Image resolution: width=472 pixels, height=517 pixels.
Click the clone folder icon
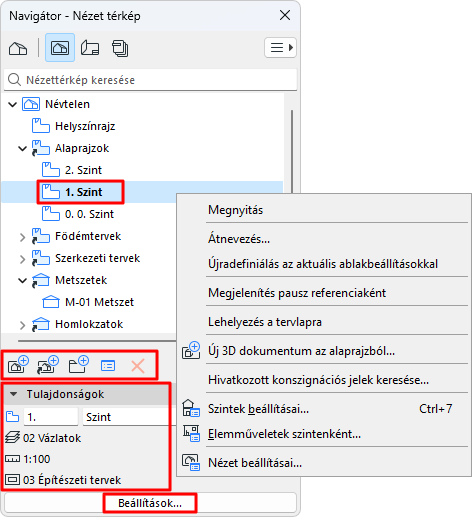pyautogui.click(x=48, y=365)
